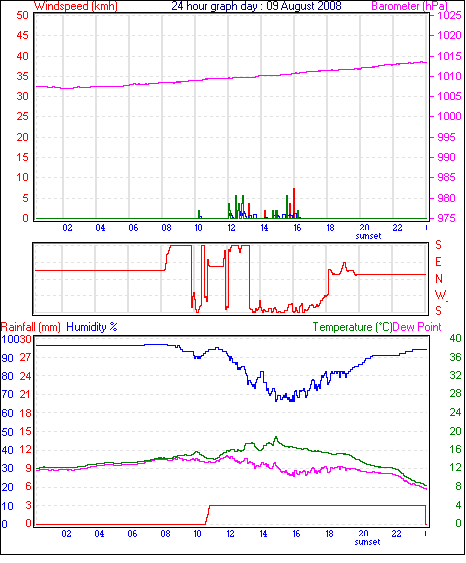Click the 22 hour tick on bottom graph
The image size is (466, 563).
pos(396,534)
